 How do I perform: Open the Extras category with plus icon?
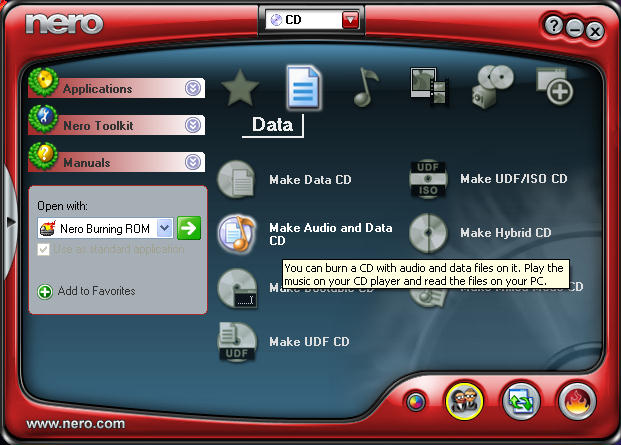tap(554, 86)
